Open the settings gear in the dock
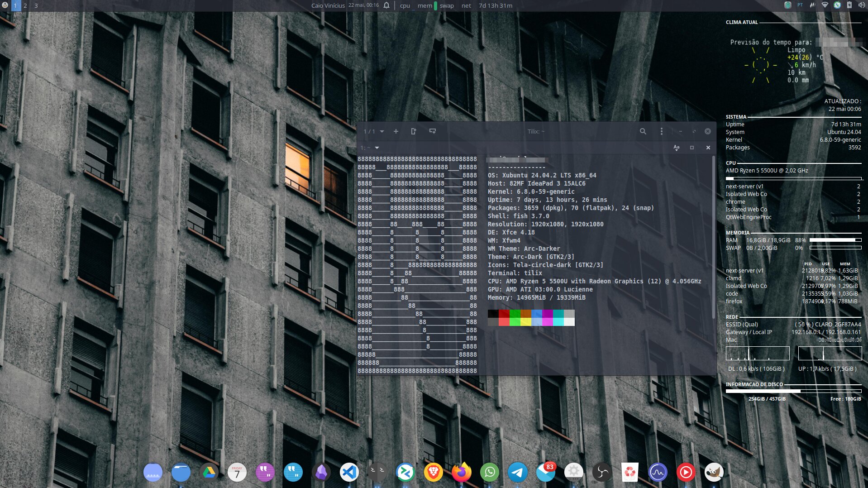This screenshot has height=488, width=868. click(574, 473)
